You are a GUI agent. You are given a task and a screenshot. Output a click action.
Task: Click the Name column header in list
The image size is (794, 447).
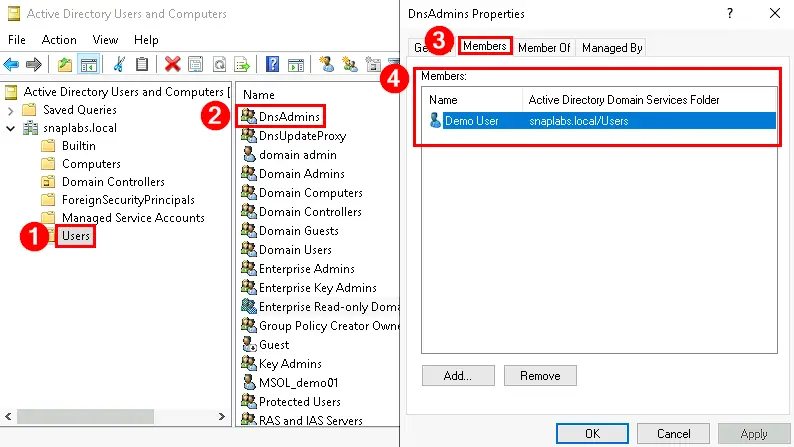258,95
